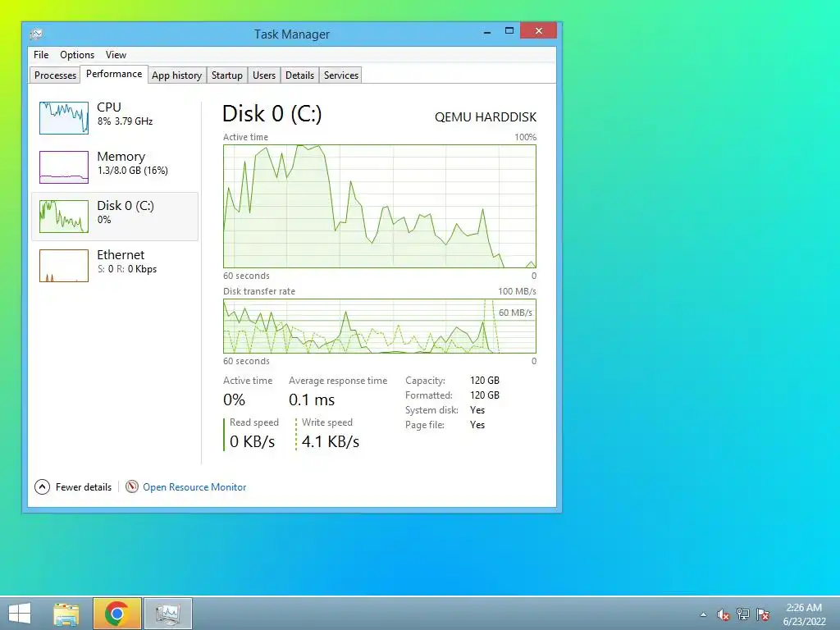The height and width of the screenshot is (630, 840).
Task: Click the 60 MB/s graph label
Action: tap(515, 313)
